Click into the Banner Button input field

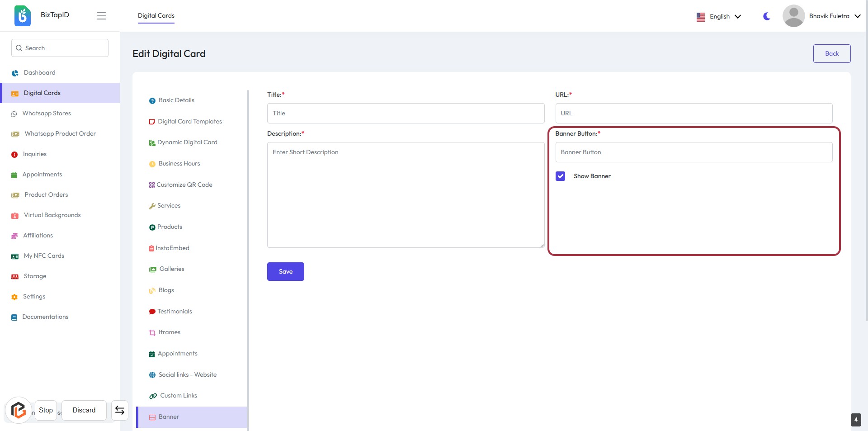[693, 152]
